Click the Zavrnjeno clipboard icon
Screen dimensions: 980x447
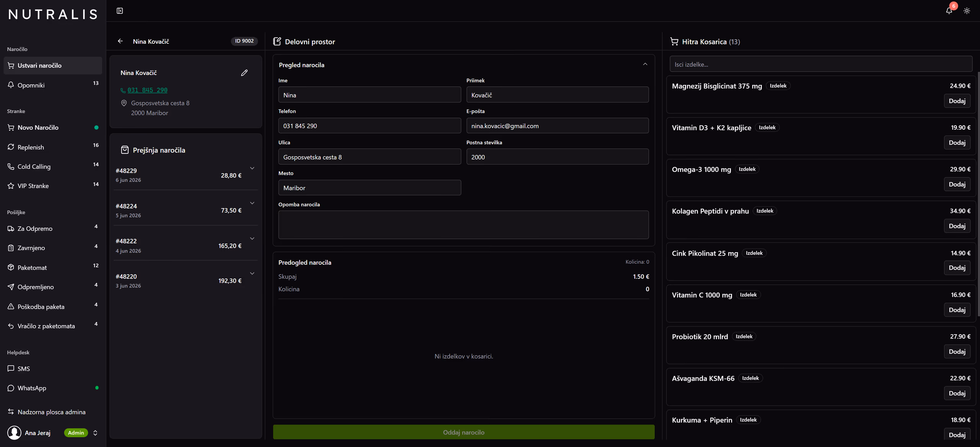coord(11,248)
